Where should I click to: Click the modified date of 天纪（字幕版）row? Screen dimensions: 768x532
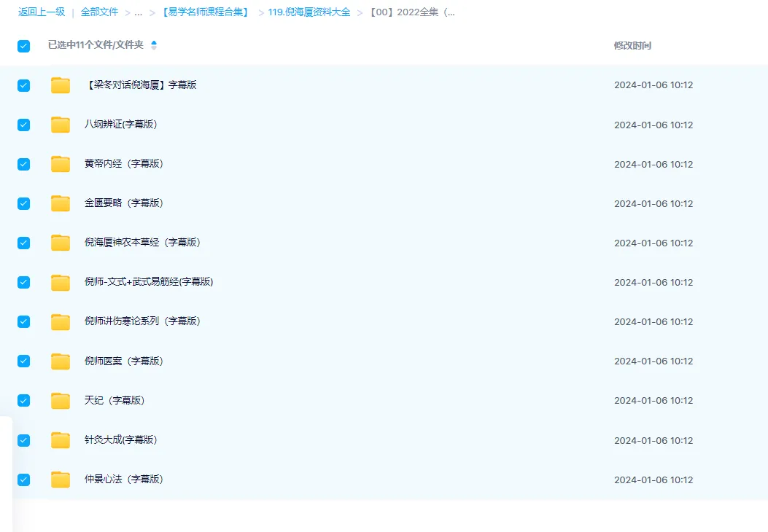653,400
